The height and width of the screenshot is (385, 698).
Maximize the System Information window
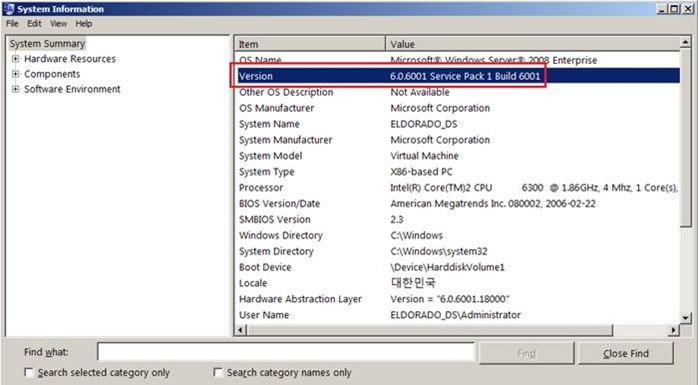coord(675,8)
